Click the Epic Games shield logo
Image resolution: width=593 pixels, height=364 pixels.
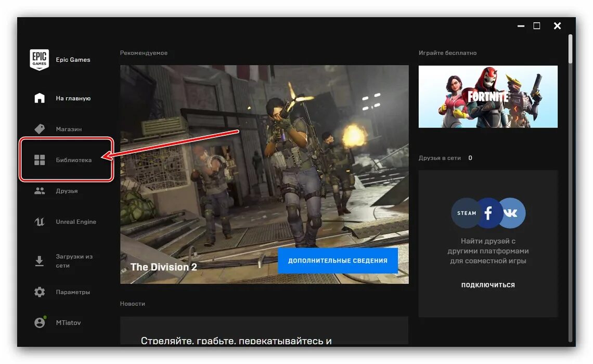[40, 59]
